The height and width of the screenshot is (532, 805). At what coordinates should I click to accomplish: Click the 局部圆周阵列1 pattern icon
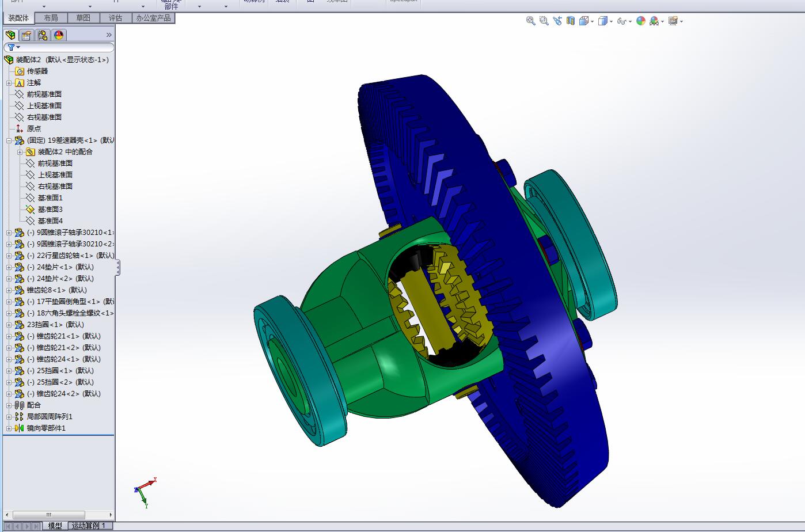pos(20,417)
